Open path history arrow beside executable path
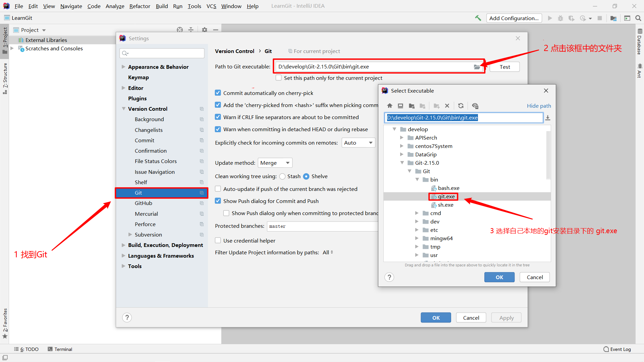The height and width of the screenshot is (362, 644). pyautogui.click(x=548, y=118)
